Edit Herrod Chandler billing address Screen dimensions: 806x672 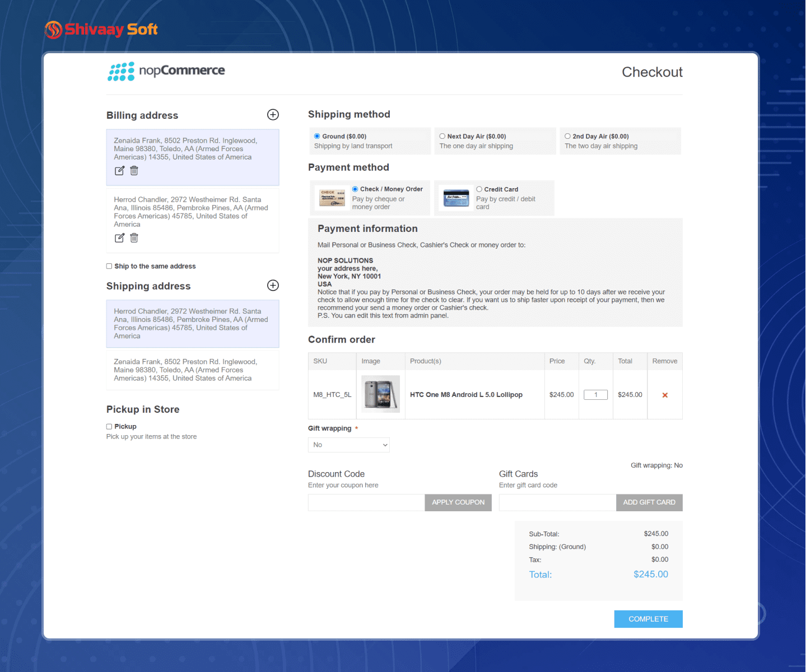(119, 238)
